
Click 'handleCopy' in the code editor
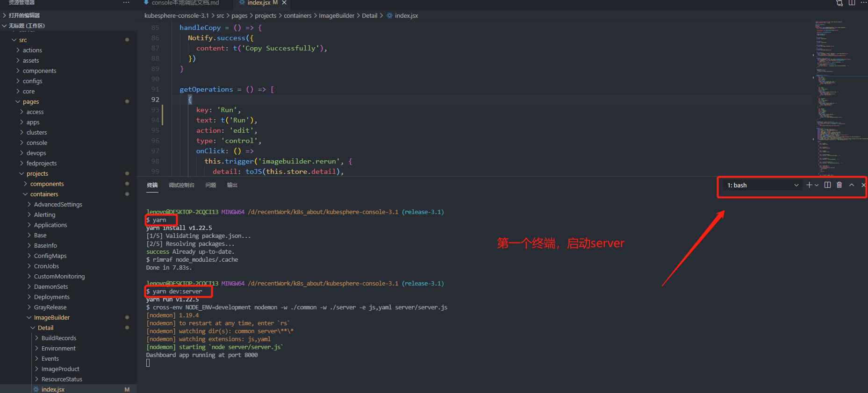pos(200,28)
